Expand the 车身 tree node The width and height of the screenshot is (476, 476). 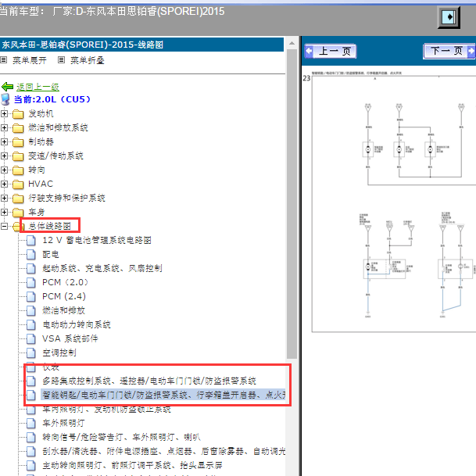pyautogui.click(x=4, y=212)
